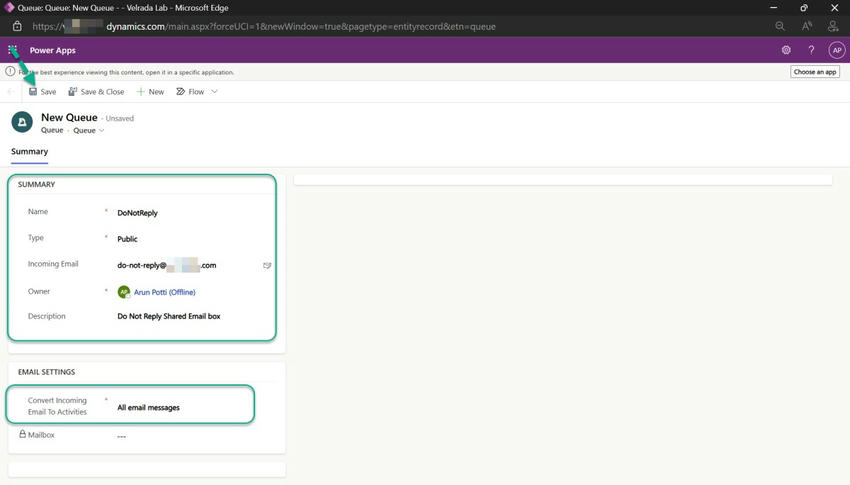Go back using the back arrow
Image resolution: width=850 pixels, height=485 pixels.
[10, 92]
